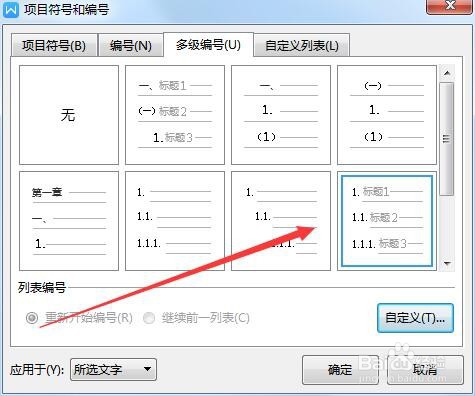Click the styles list scrollbar thumb

tap(447, 139)
